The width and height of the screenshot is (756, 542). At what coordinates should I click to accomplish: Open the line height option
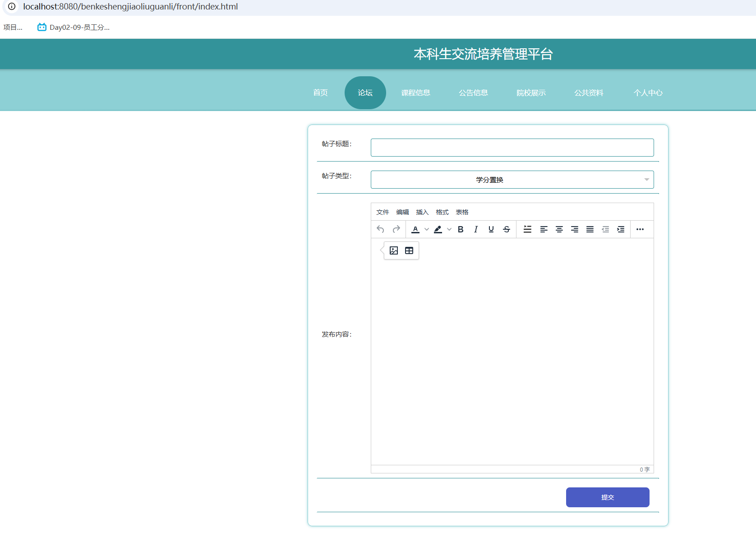pos(527,229)
